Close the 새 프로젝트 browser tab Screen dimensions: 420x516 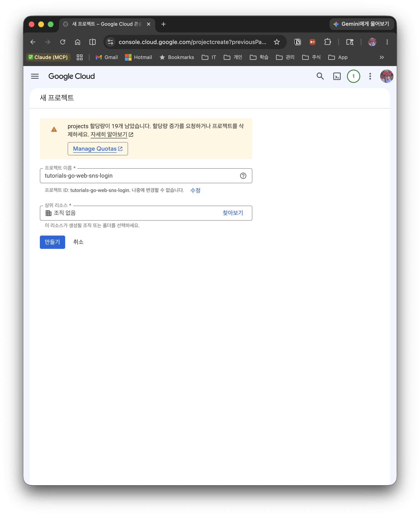pyautogui.click(x=149, y=24)
